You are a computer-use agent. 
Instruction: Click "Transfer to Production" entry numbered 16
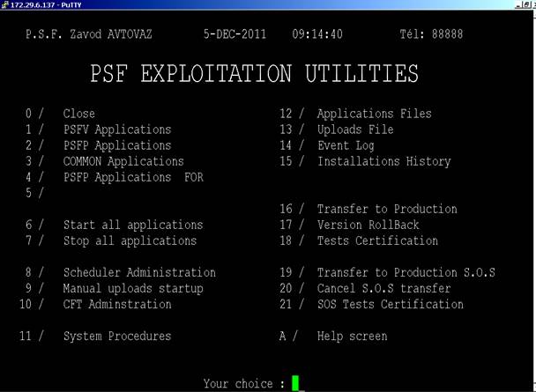tap(387, 209)
